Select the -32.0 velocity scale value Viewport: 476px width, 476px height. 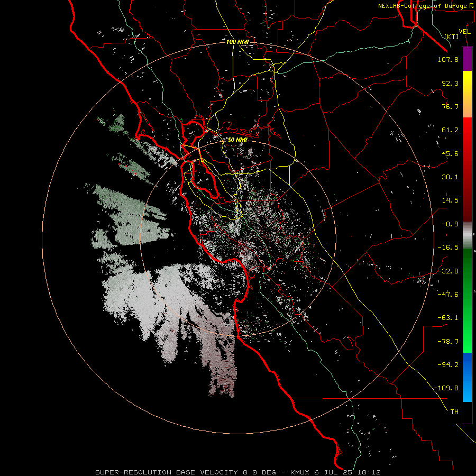(448, 271)
